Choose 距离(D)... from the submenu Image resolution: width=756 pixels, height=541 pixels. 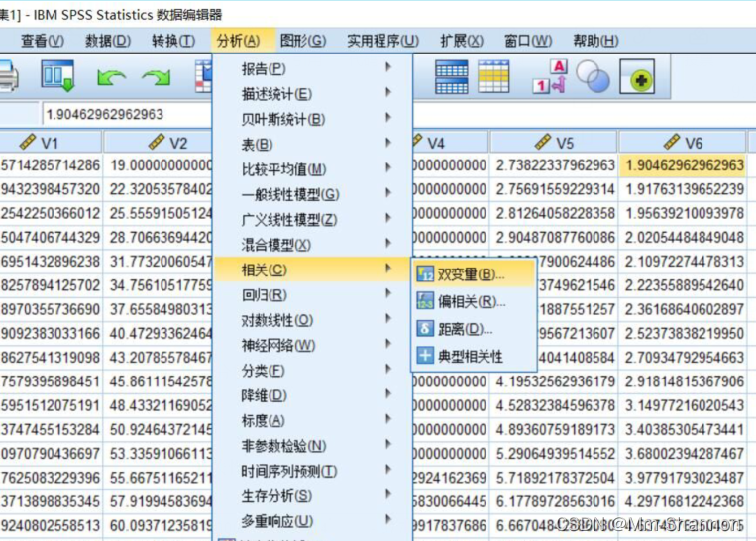[x=475, y=329]
